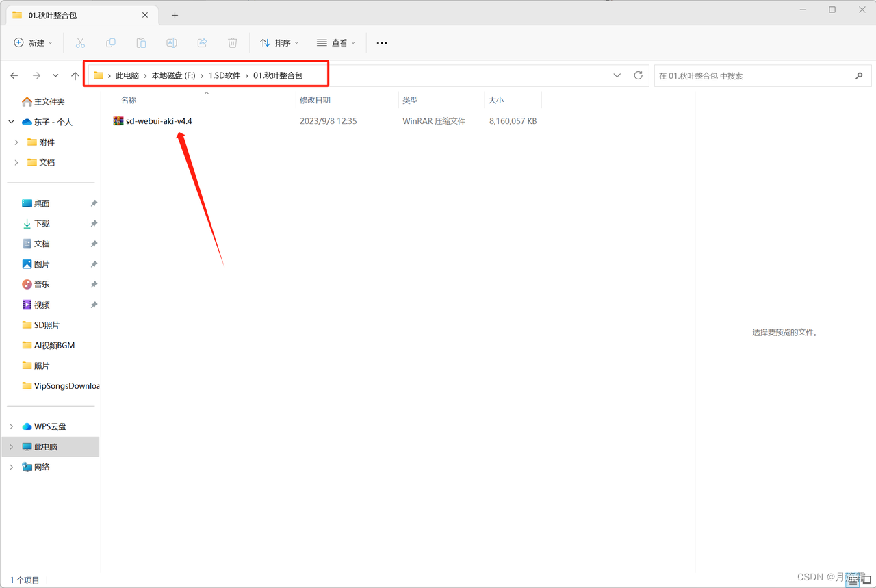Switch to large icons view in status bar
The image size is (876, 588).
click(866, 580)
